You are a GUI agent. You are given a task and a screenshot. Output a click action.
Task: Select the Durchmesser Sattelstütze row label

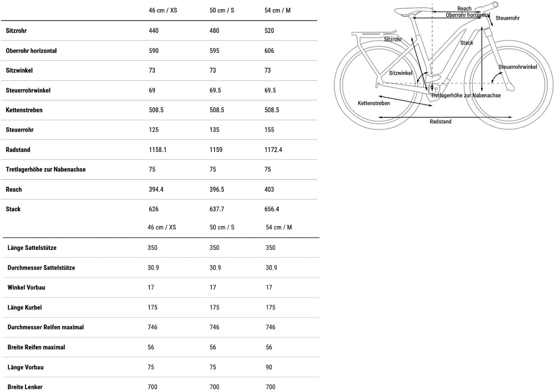[x=41, y=268]
